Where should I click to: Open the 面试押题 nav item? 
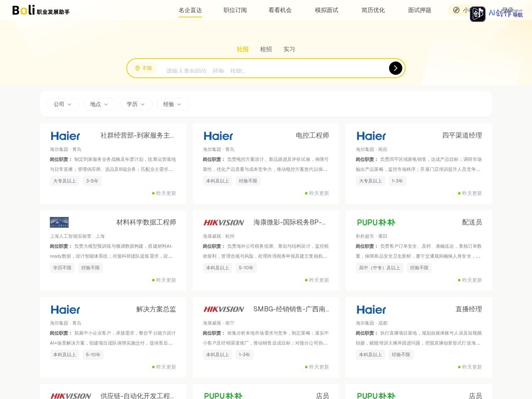click(420, 10)
